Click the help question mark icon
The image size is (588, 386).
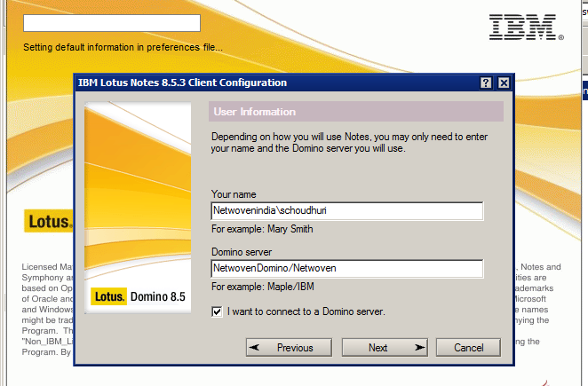coord(486,83)
